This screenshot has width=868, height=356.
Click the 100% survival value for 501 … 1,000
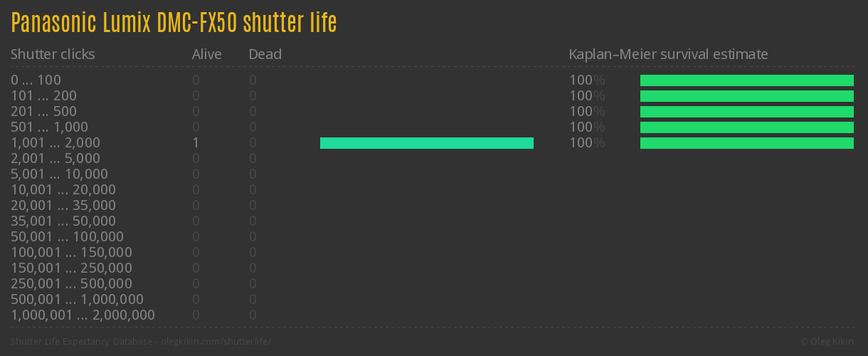(586, 127)
